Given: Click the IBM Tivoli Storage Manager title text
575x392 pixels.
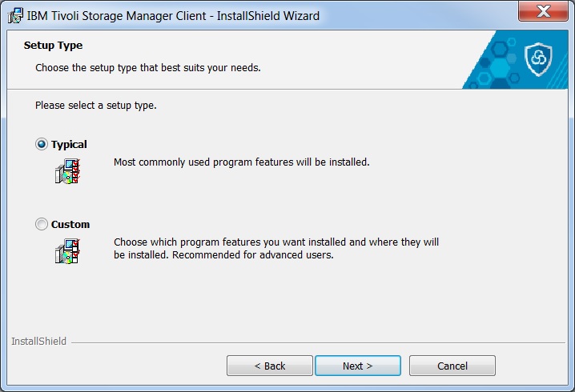Looking at the screenshot, I should [173, 16].
